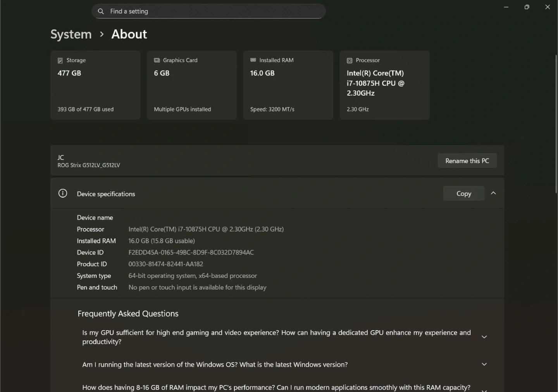Focus the Find a setting search box

[x=213, y=11]
